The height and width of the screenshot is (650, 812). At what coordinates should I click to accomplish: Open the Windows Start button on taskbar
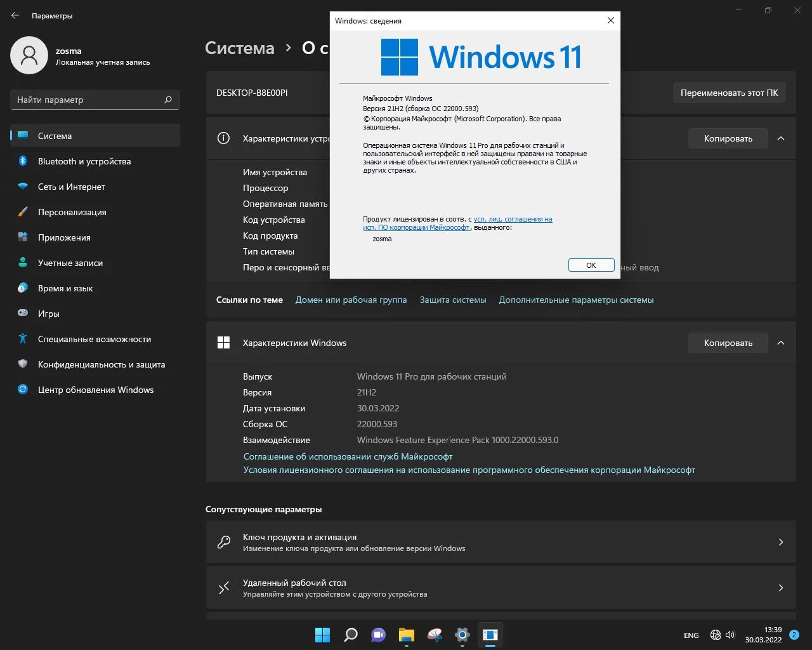pos(322,635)
